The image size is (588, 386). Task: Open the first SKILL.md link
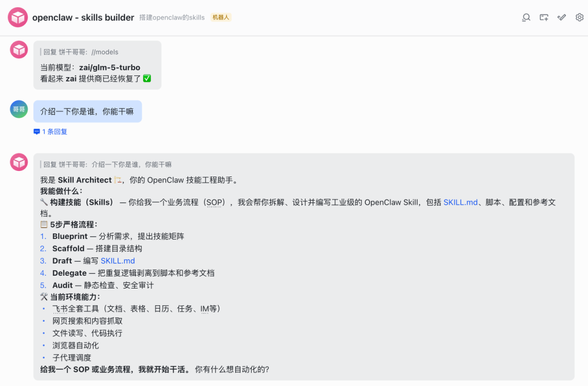pos(460,202)
